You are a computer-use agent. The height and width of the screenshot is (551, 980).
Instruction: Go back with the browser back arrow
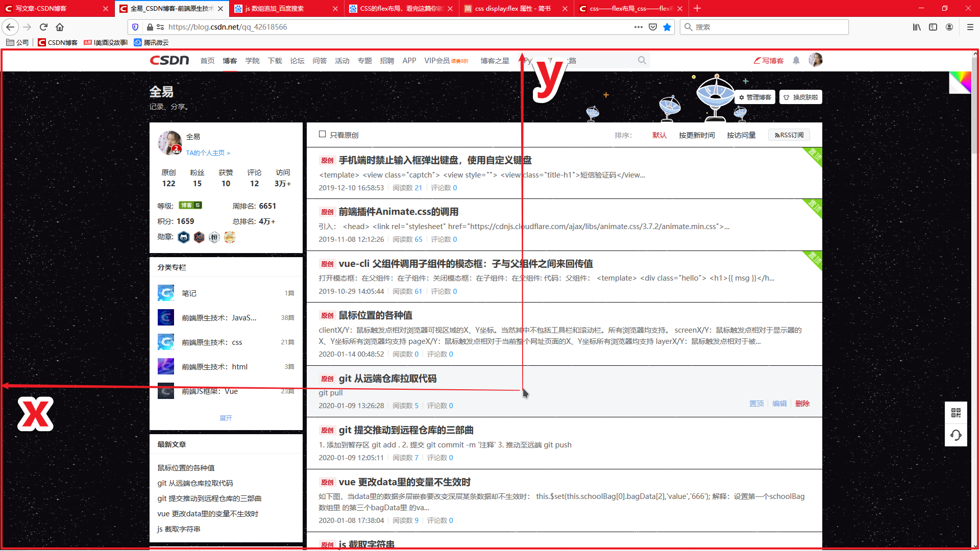coord(10,27)
